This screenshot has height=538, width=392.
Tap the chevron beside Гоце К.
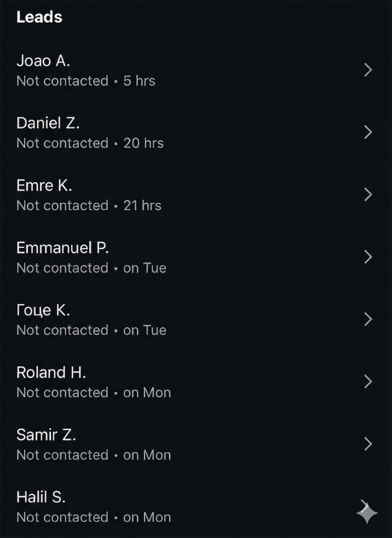[x=368, y=319]
